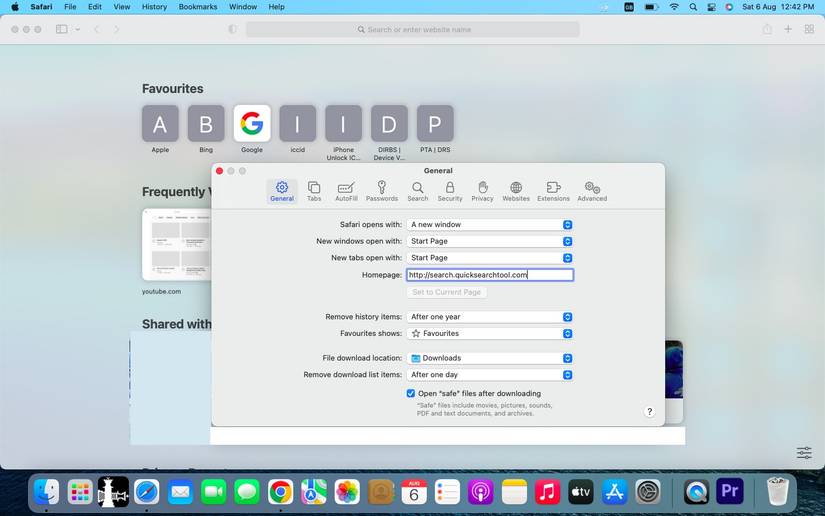Screen dimensions: 825x516
Task: Expand the "Safari opens with" dropdown
Action: pyautogui.click(x=489, y=225)
